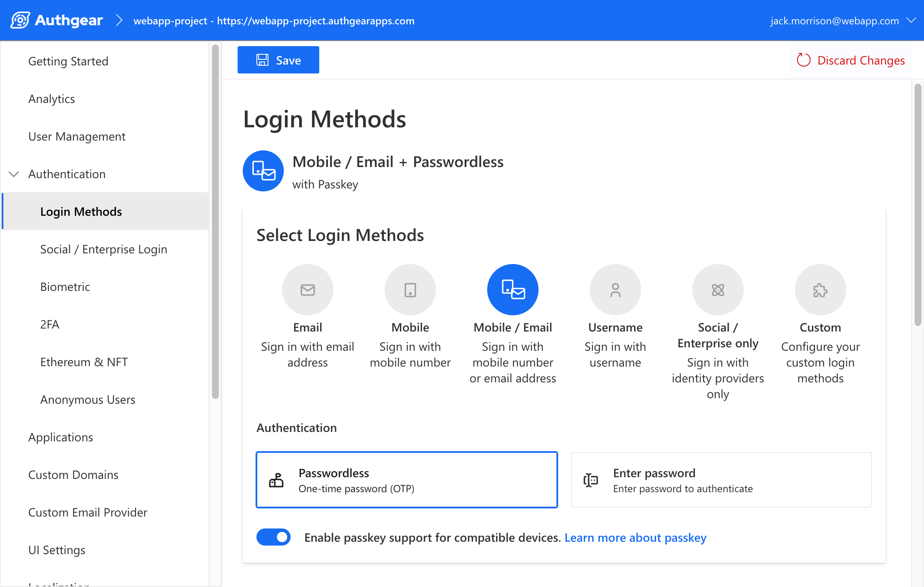
Task: Disable passkey support for compatible devices
Action: point(274,537)
